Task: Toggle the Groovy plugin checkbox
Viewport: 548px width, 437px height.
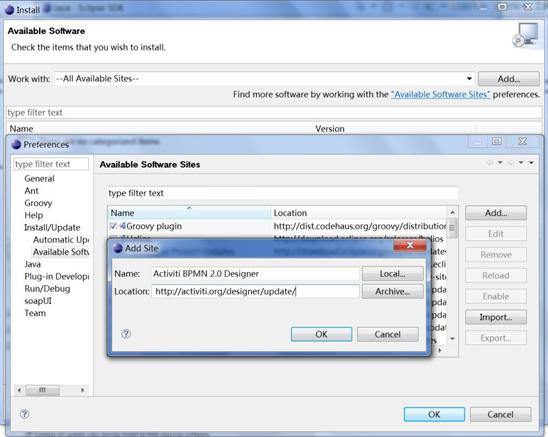Action: (x=113, y=226)
